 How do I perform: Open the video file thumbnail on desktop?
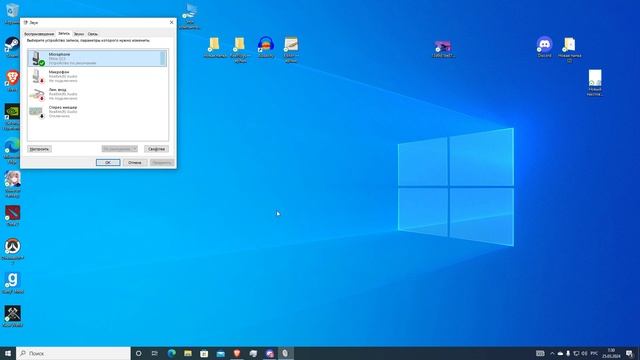(442, 49)
